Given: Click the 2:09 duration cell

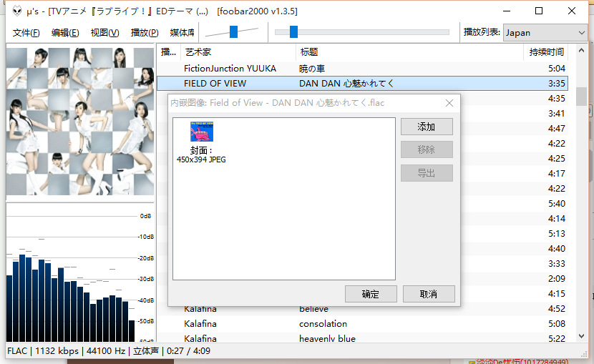Looking at the screenshot, I should pyautogui.click(x=557, y=279).
